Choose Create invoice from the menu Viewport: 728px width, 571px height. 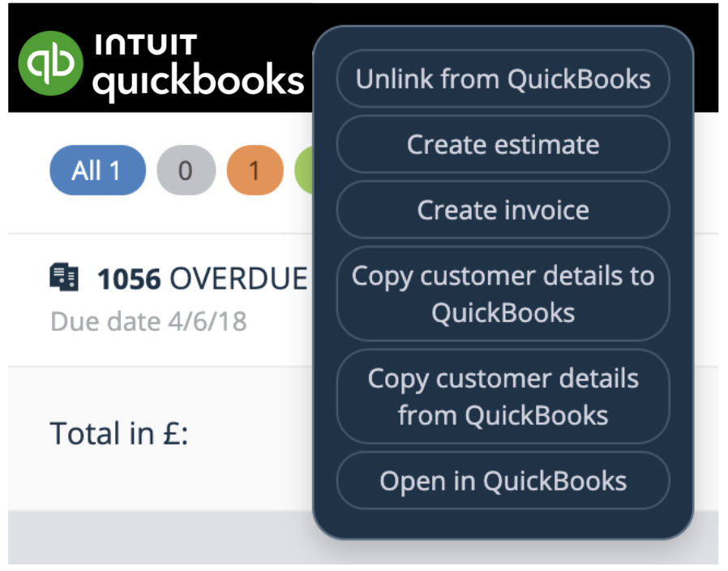[503, 210]
